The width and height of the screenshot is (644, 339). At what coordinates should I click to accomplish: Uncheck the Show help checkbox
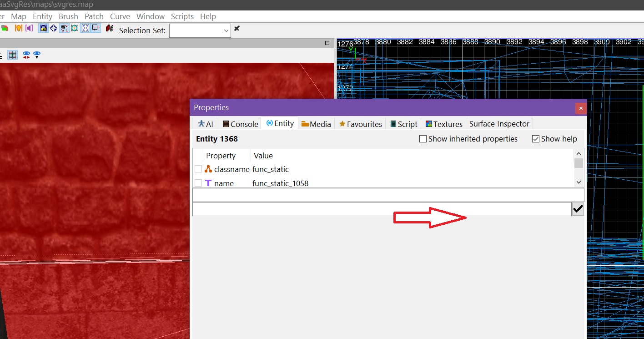(x=536, y=139)
